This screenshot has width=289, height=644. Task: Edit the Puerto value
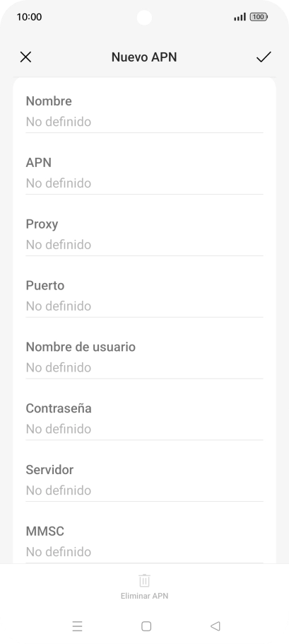(x=144, y=296)
